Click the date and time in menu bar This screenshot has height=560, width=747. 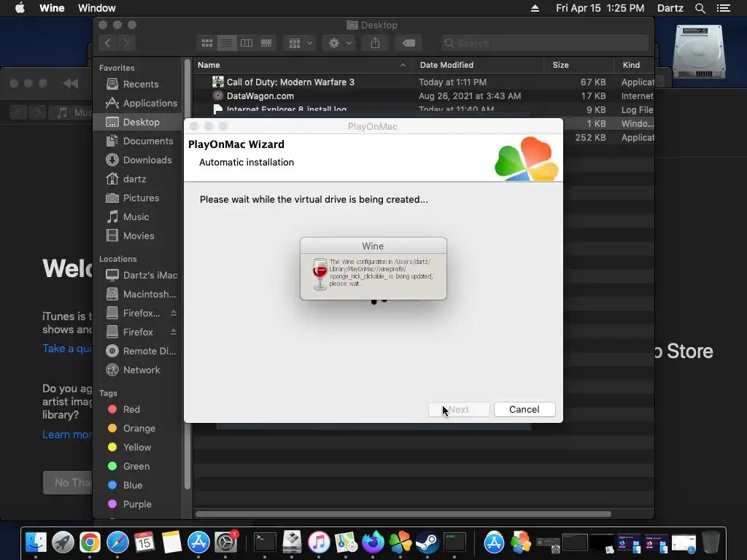(x=600, y=8)
